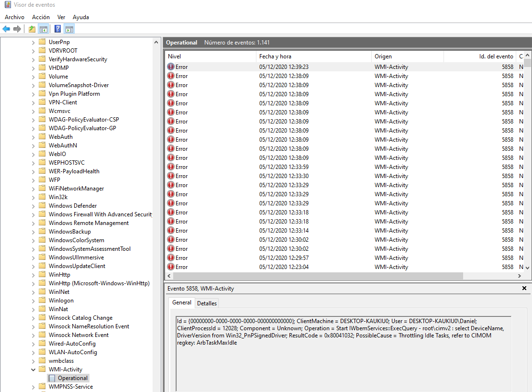This screenshot has width=532, height=392.
Task: Expand the WindowsUpdateClient tree node
Action: pos(33,266)
